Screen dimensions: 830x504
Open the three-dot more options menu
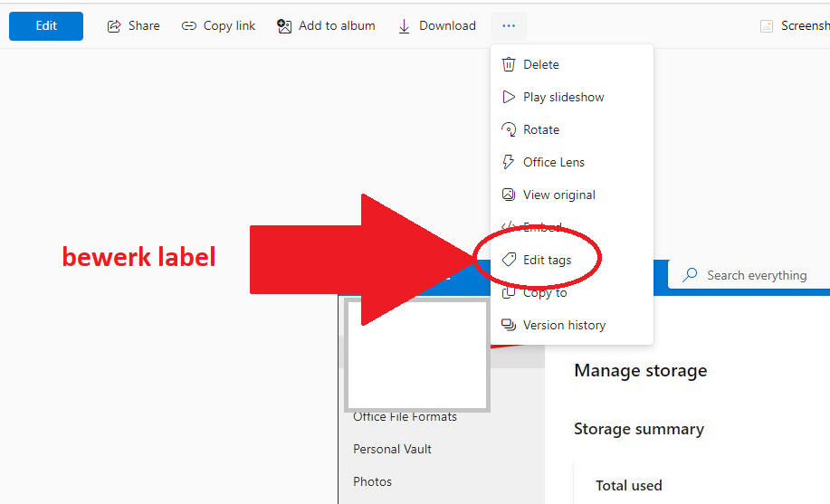click(x=509, y=26)
